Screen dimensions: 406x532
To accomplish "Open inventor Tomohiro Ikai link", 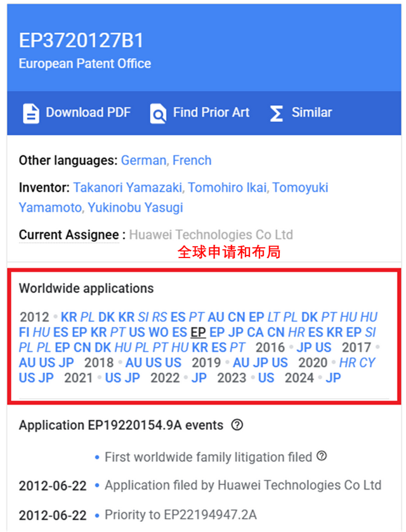I will 227,188.
